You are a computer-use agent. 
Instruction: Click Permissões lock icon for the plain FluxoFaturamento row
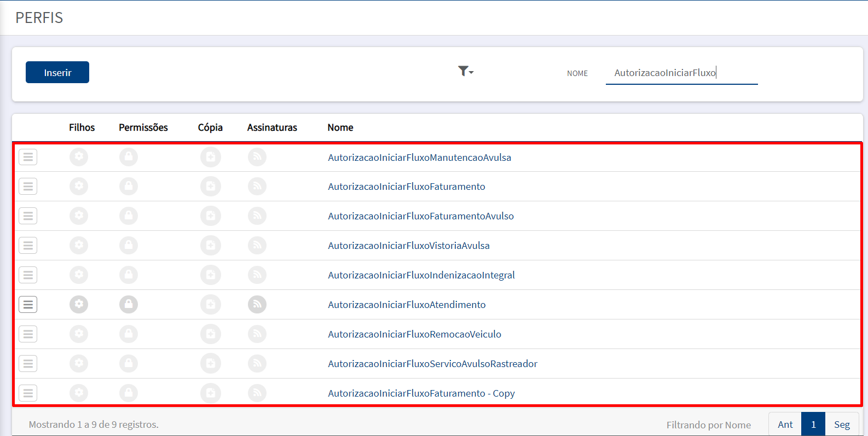(129, 187)
